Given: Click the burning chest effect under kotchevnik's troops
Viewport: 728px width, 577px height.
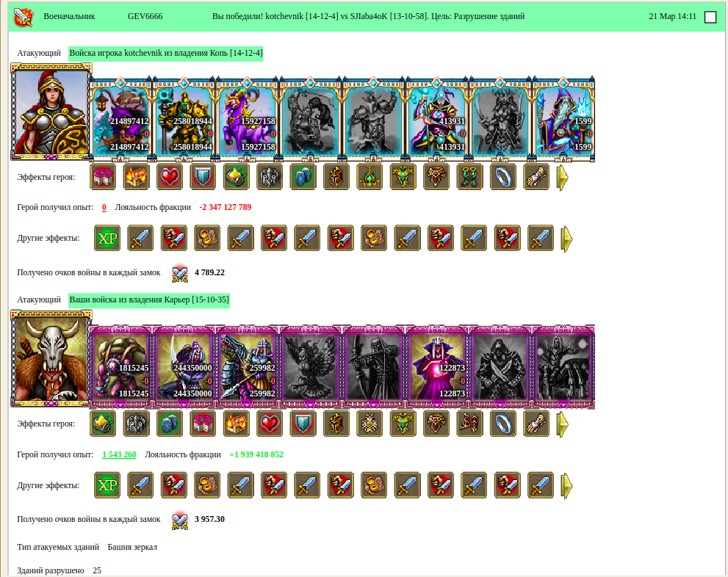Looking at the screenshot, I should point(136,177).
